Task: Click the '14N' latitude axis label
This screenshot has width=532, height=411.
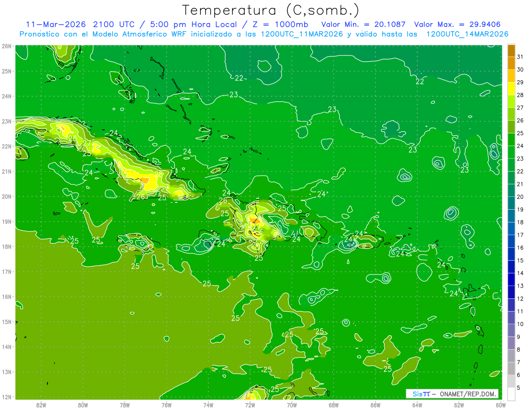Action: click(7, 347)
